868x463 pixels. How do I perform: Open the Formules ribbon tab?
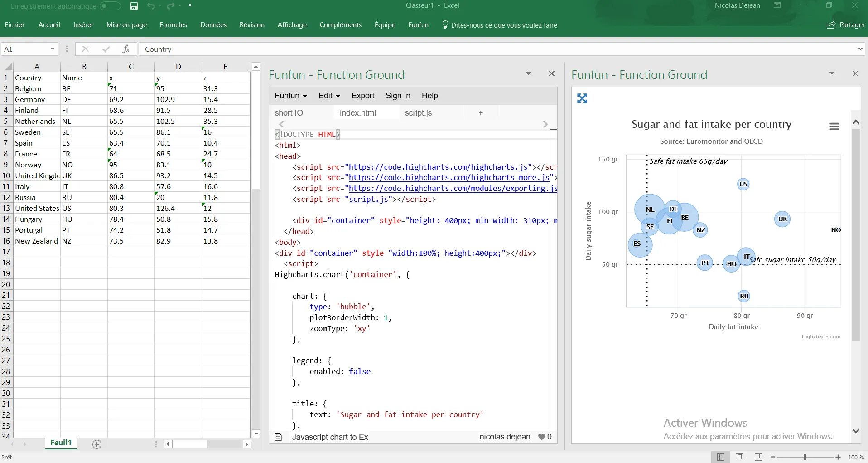[x=173, y=25]
